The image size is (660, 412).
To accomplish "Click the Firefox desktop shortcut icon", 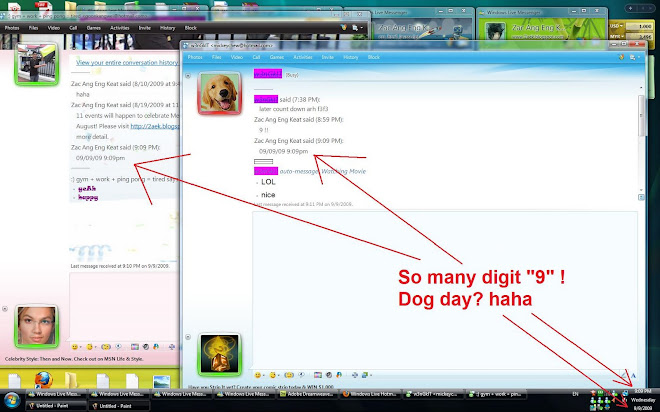I will (43, 380).
